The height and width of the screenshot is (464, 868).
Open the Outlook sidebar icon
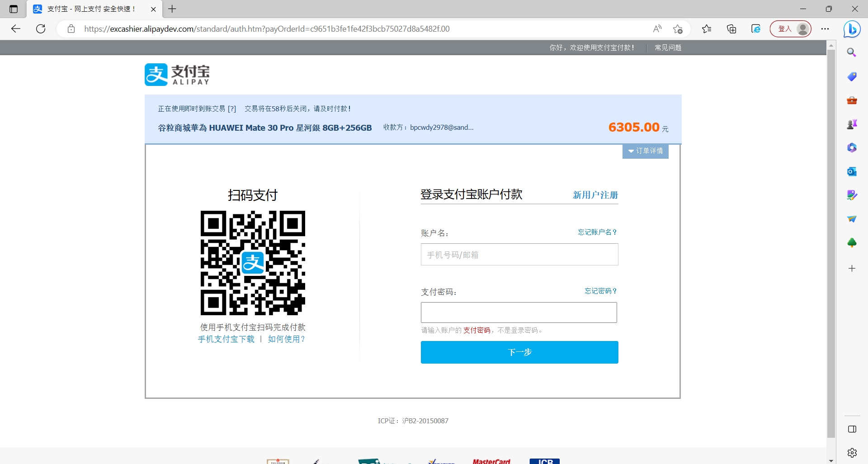point(852,171)
